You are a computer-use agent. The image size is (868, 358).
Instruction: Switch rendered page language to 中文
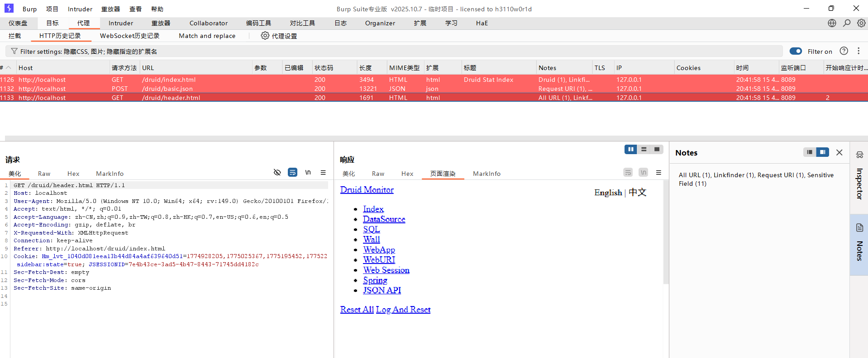(x=637, y=193)
